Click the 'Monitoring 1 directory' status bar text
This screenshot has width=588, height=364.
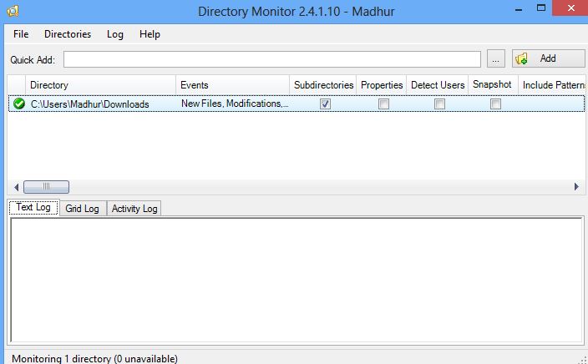click(95, 358)
